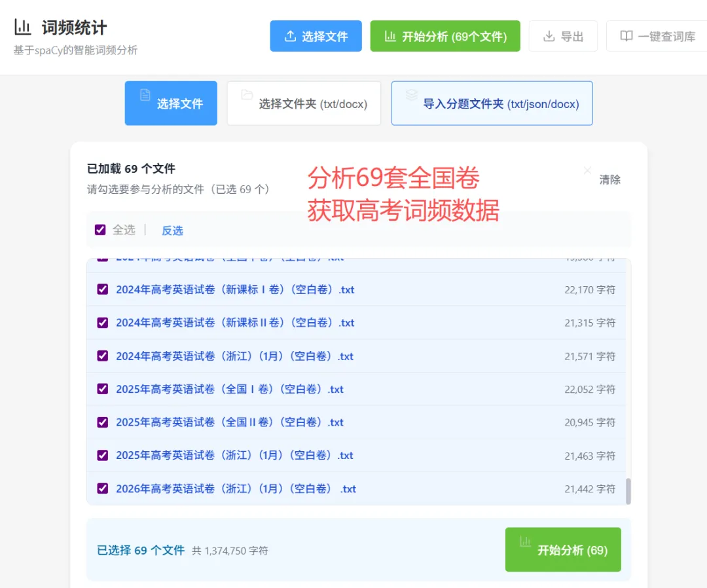This screenshot has width=707, height=588.
Task: Click the bar chart logo beside 词频统计
Action: 22,27
